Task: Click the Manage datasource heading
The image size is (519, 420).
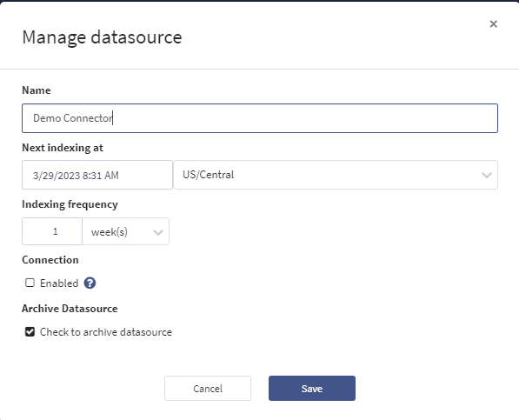Action: [102, 37]
